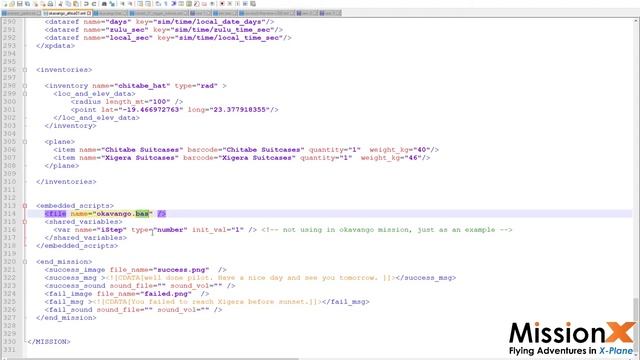640x360 pixels.
Task: Zoom in using the Zoom In toolbar icon
Action: pyautogui.click(x=122, y=4)
